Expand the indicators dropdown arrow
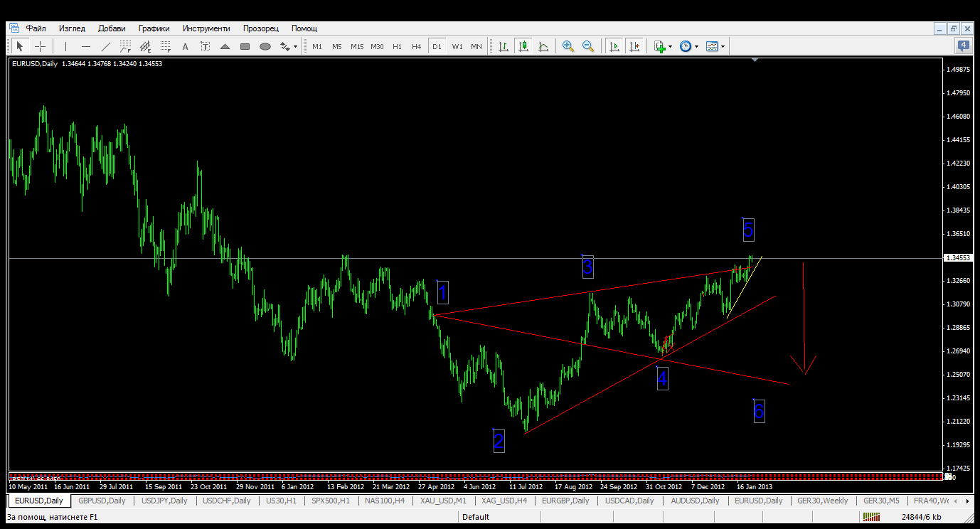The image size is (980, 529). point(671,46)
